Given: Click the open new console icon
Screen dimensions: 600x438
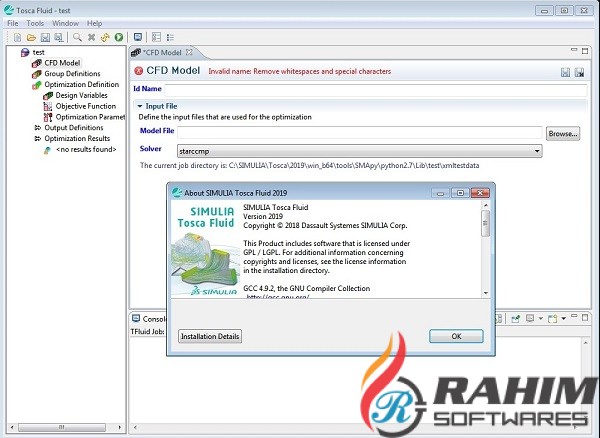Looking at the screenshot, I should coord(552,318).
